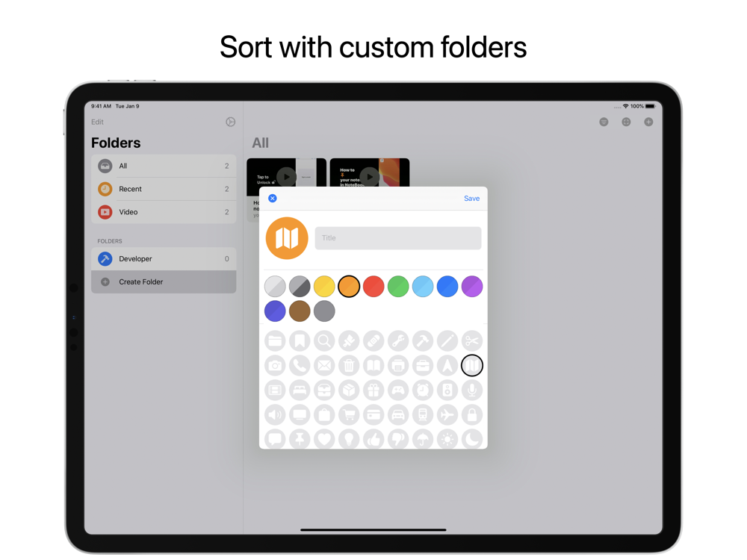Select the red color swatch
Screen dimensions: 747x560
373,287
